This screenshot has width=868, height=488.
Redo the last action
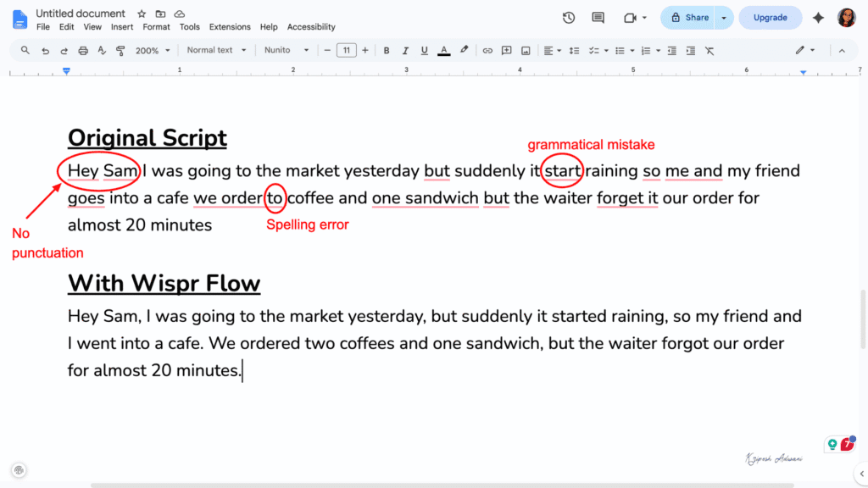[x=64, y=51]
